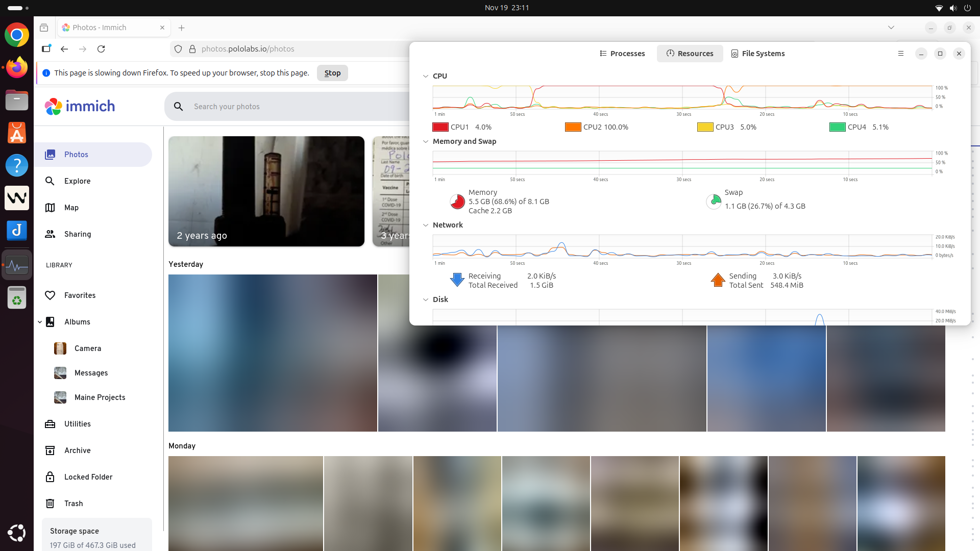Image resolution: width=980 pixels, height=551 pixels.
Task: Open the Maine Projects album
Action: pyautogui.click(x=100, y=397)
